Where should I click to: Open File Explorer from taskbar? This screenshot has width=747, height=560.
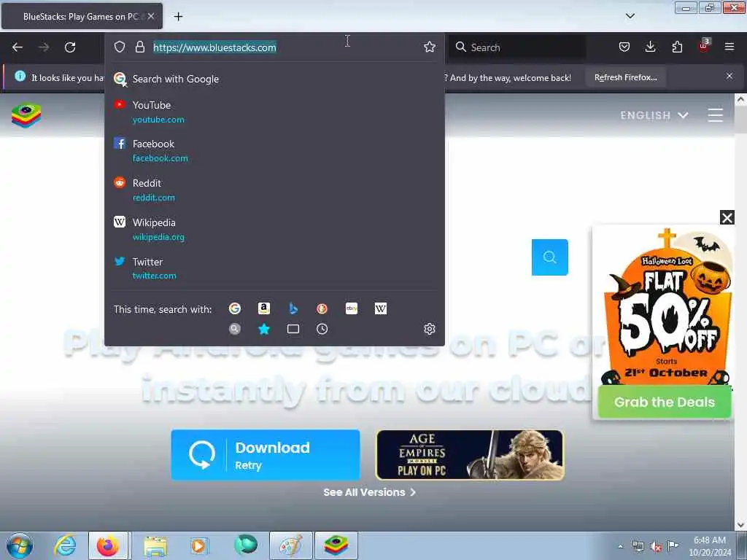coord(155,545)
